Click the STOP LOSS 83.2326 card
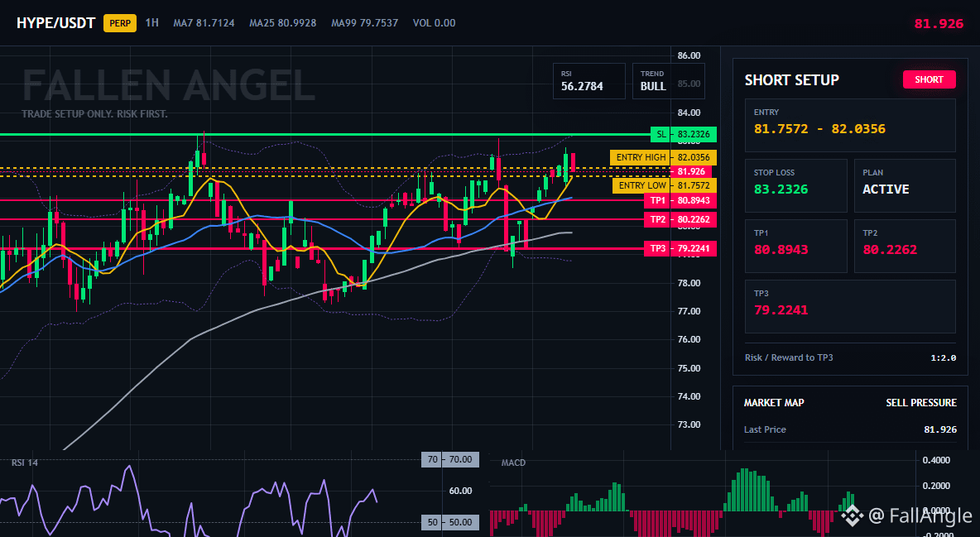This screenshot has width=980, height=537. (796, 185)
